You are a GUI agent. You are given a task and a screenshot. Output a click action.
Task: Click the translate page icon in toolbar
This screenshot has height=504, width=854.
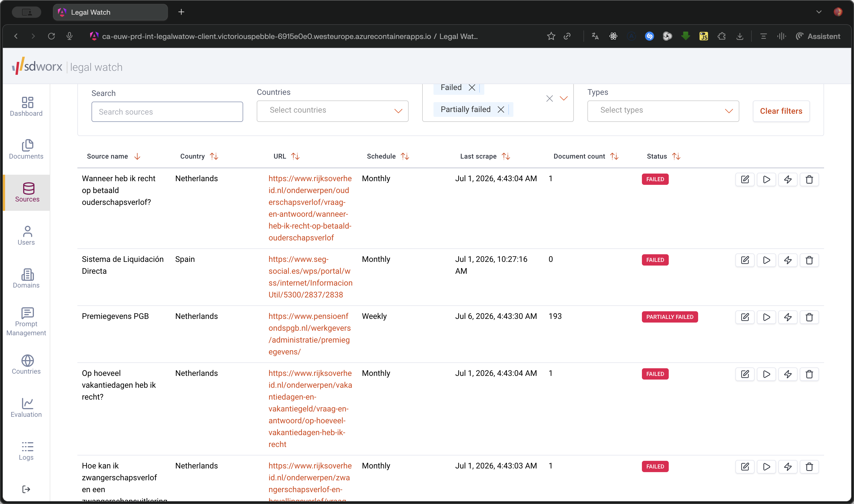tap(595, 36)
